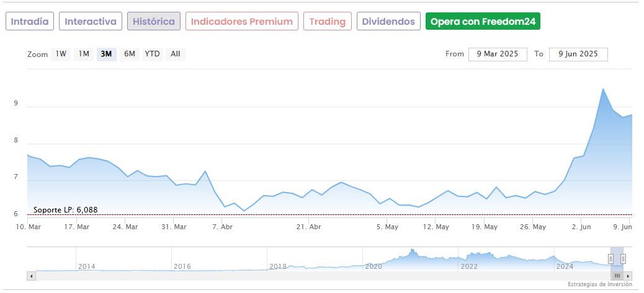Click the navigator scrollbar right arrow
The width and height of the screenshot is (644, 293).
pos(628,276)
